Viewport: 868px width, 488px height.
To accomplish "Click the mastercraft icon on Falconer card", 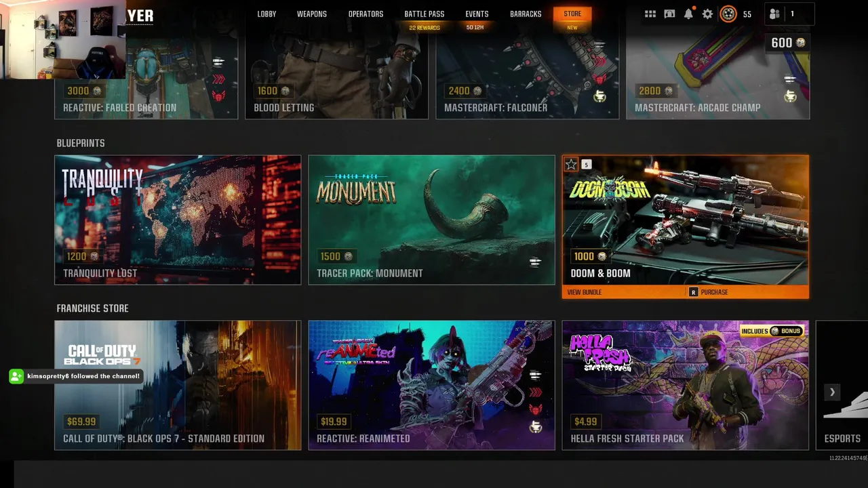I will [599, 97].
